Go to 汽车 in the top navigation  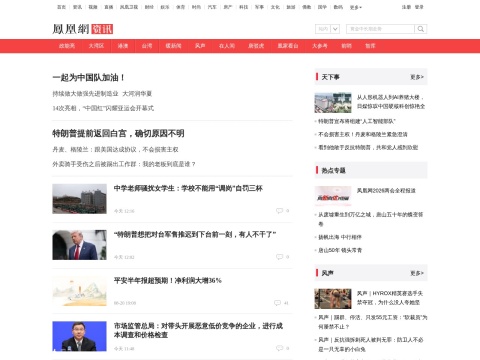coord(212,7)
